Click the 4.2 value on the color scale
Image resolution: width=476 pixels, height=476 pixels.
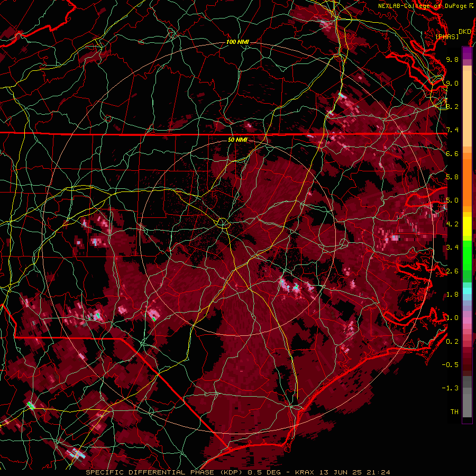452,224
